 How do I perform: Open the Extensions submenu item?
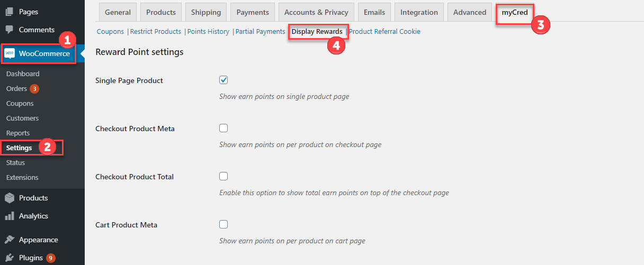tap(22, 177)
